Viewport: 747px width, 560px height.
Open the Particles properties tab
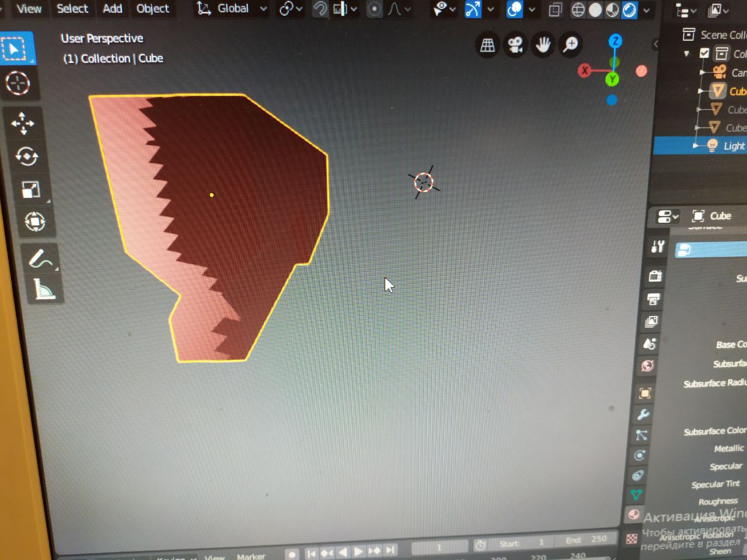coord(641,435)
